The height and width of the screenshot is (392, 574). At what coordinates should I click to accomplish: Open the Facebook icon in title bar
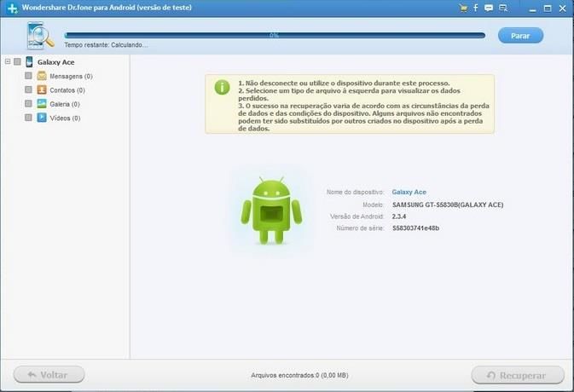476,8
